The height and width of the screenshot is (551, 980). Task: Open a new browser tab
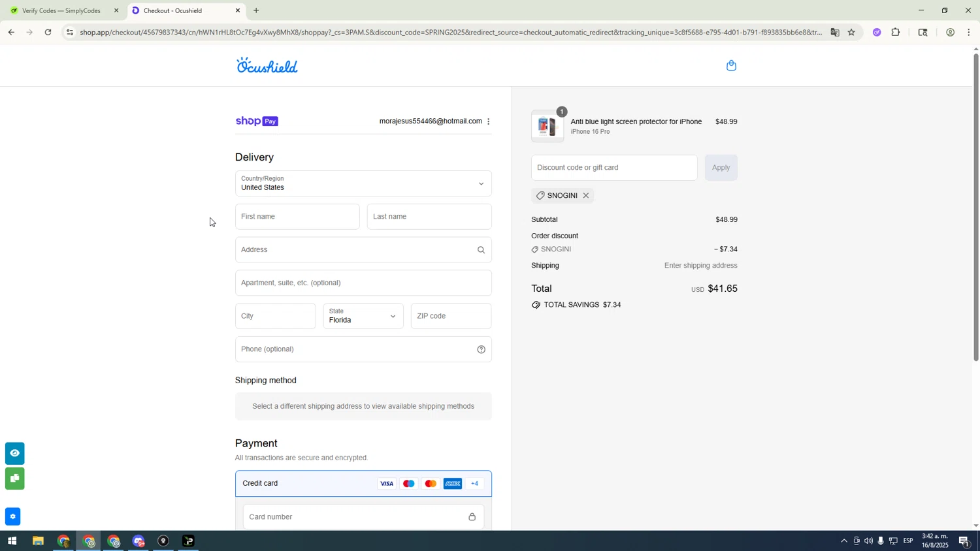click(256, 10)
